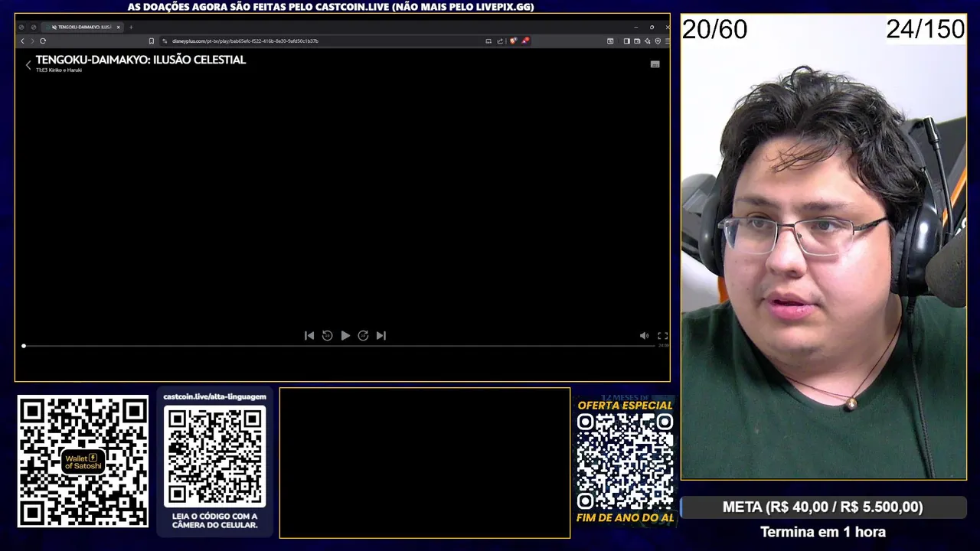Click the 24/150 counter text
Viewport: 980px width, 551px height.
click(926, 30)
